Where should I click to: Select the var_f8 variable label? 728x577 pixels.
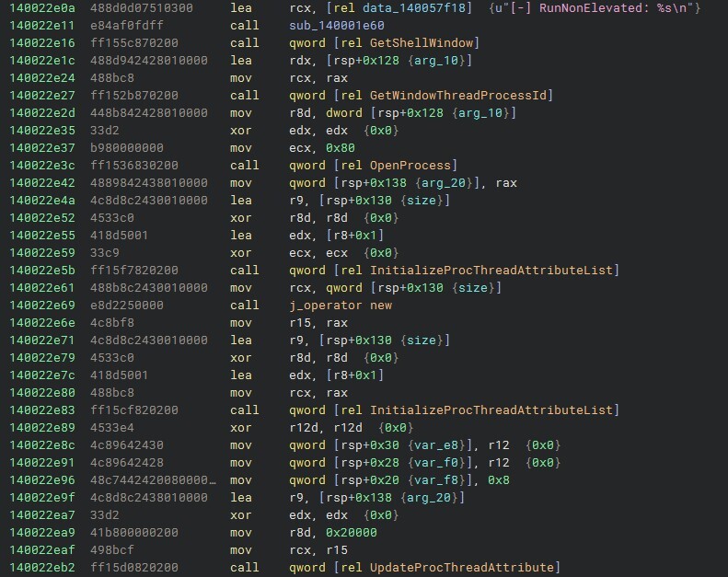click(x=436, y=480)
